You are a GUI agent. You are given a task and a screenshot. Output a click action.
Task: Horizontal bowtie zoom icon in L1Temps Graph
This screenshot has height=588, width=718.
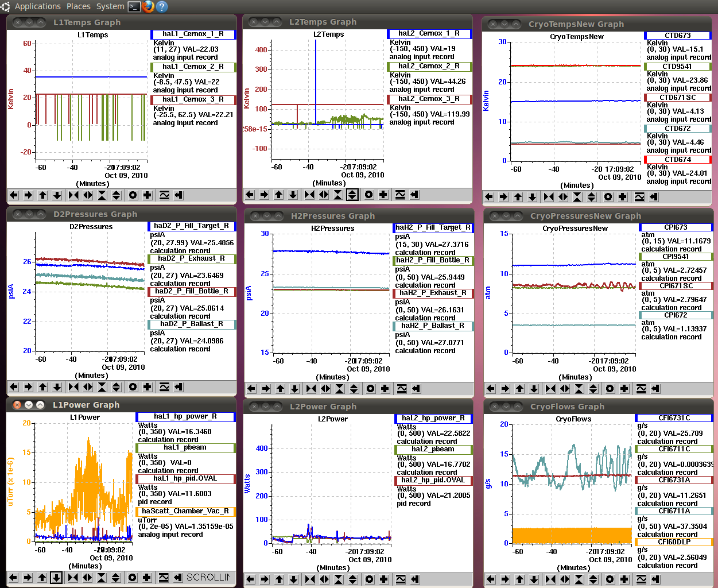coord(73,195)
